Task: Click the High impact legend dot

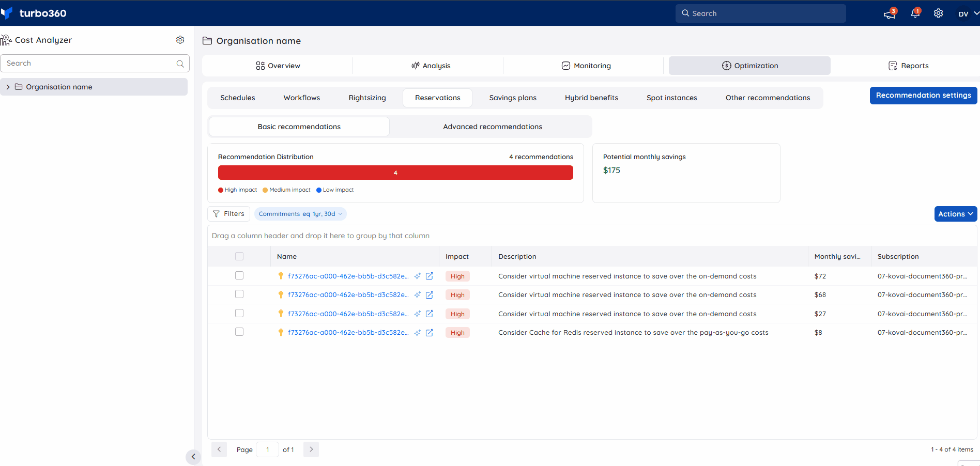Action: click(221, 190)
